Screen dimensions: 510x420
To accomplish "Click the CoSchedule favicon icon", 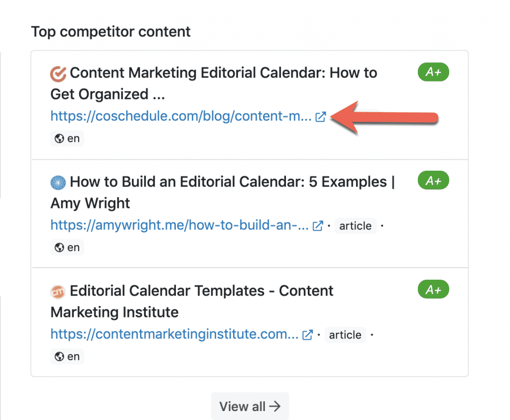I will pyautogui.click(x=58, y=74).
